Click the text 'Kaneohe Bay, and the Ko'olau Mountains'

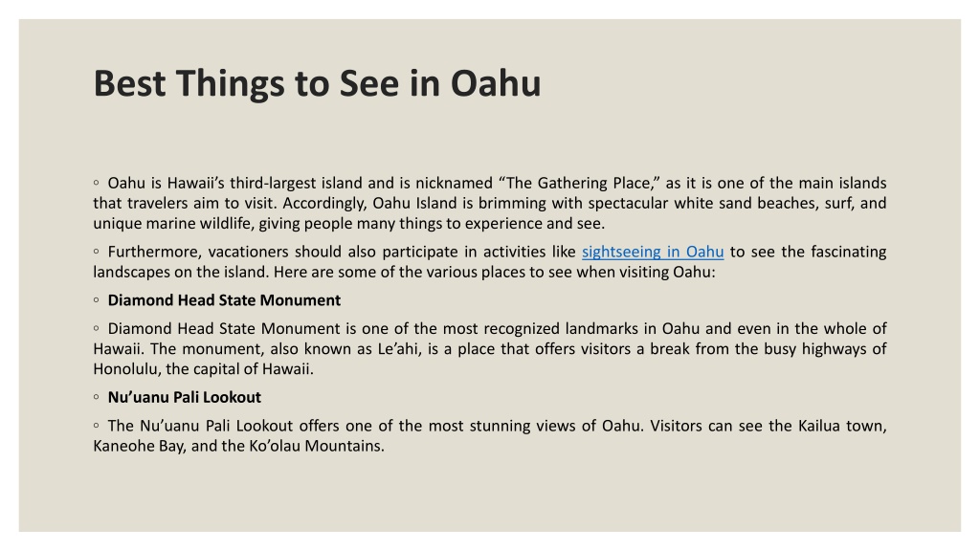click(238, 446)
